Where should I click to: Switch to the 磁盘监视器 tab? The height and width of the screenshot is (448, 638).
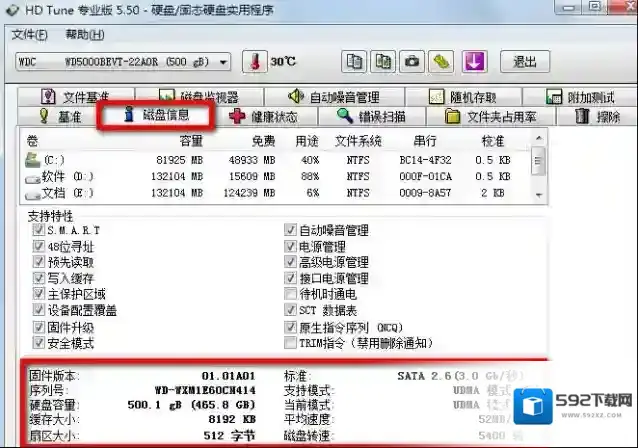(199, 97)
